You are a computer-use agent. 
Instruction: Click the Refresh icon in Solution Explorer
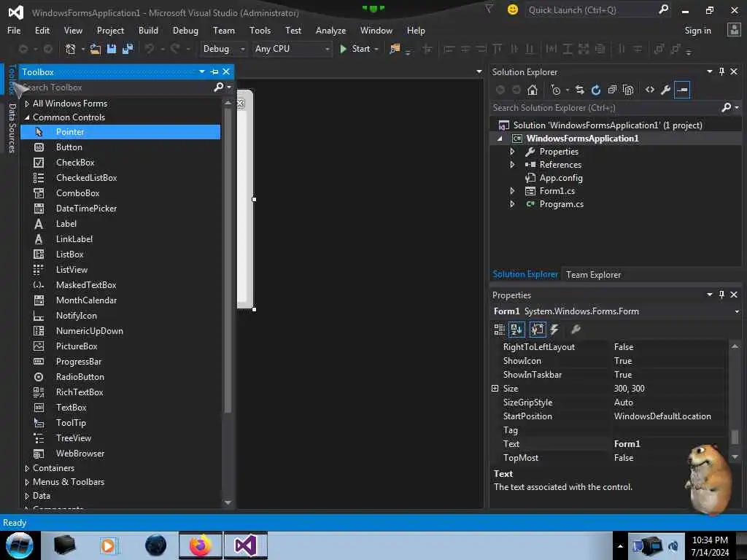pyautogui.click(x=595, y=90)
